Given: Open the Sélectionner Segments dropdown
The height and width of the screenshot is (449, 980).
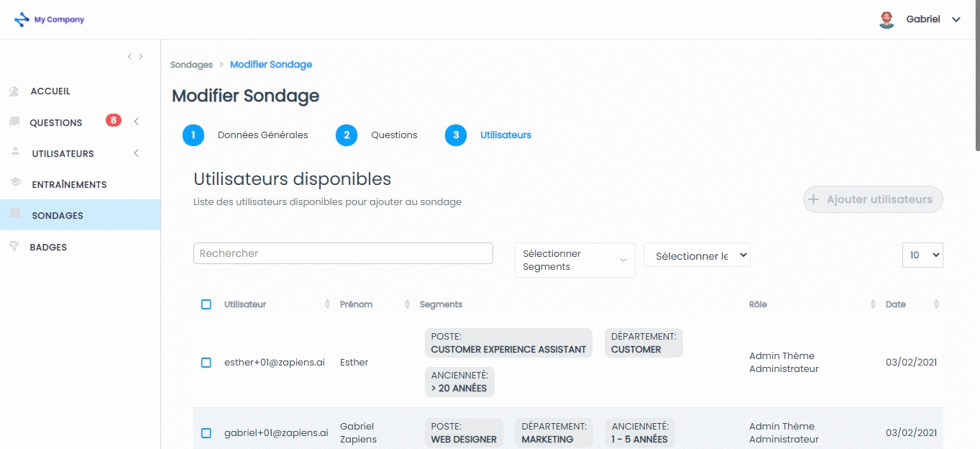Looking at the screenshot, I should click(575, 260).
